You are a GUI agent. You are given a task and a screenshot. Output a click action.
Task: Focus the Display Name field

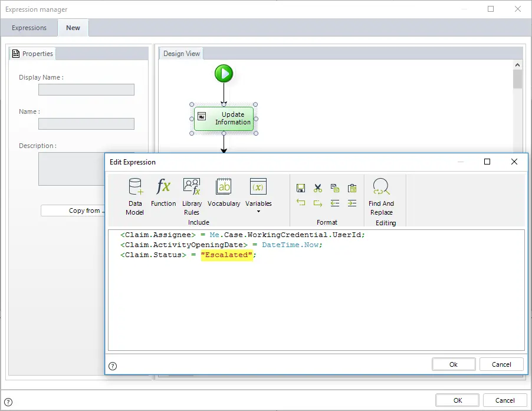tap(86, 90)
